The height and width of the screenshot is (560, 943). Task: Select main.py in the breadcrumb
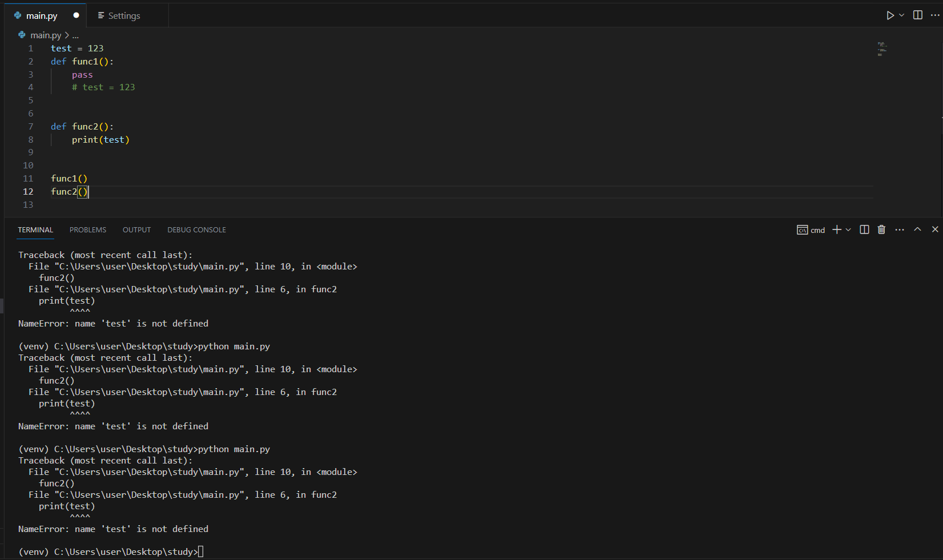click(x=46, y=35)
